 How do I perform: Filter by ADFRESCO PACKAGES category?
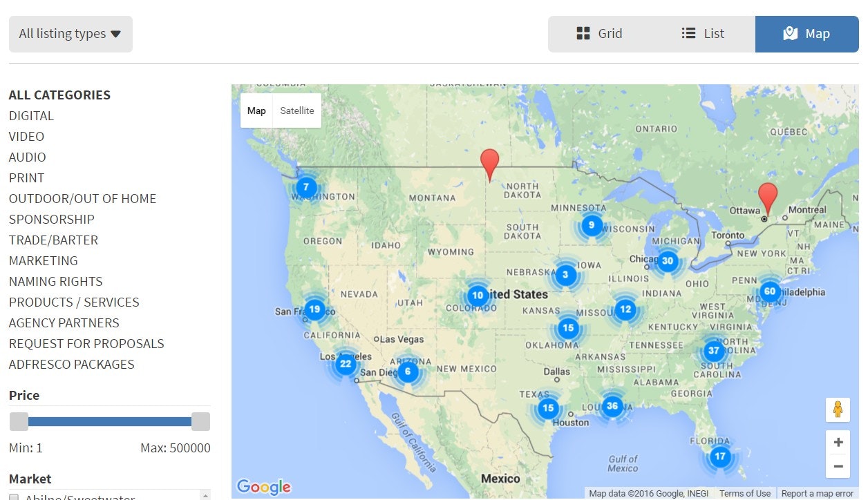[x=72, y=365]
